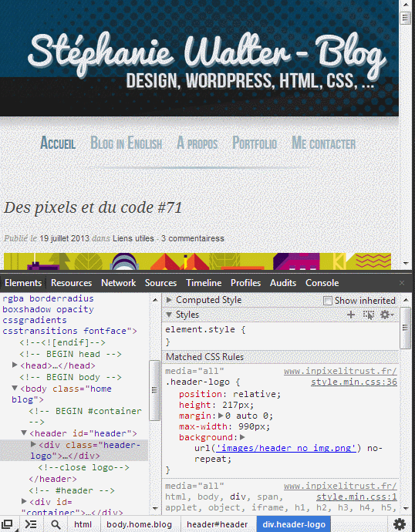Open the Styles gear options menu
Image resolution: width=415 pixels, height=532 pixels.
pyautogui.click(x=386, y=315)
